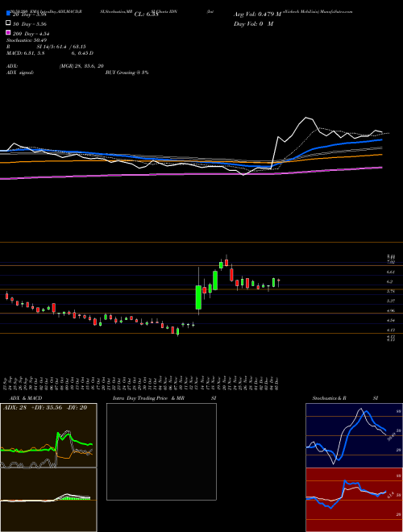The image size is (403, 532).
Task: Open the blue Stochastics chart panel
Action: click(x=354, y=435)
